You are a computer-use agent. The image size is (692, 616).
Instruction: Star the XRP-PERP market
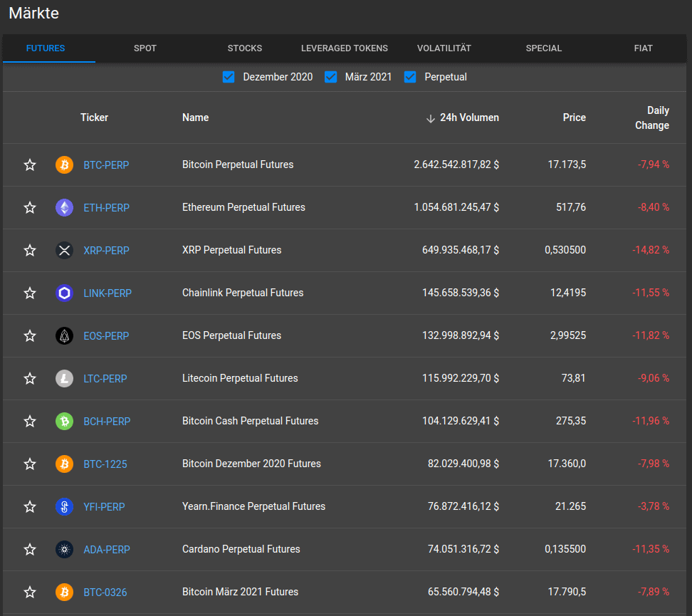point(30,251)
